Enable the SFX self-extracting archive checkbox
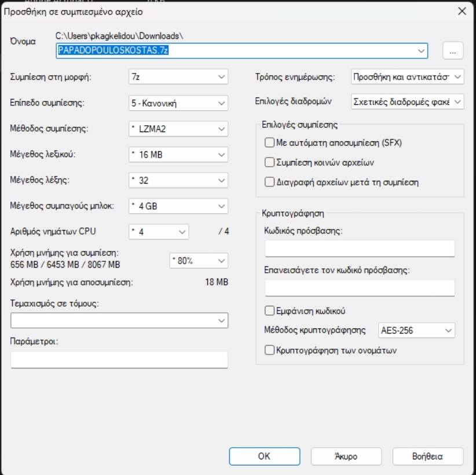The image size is (476, 475). pos(269,142)
